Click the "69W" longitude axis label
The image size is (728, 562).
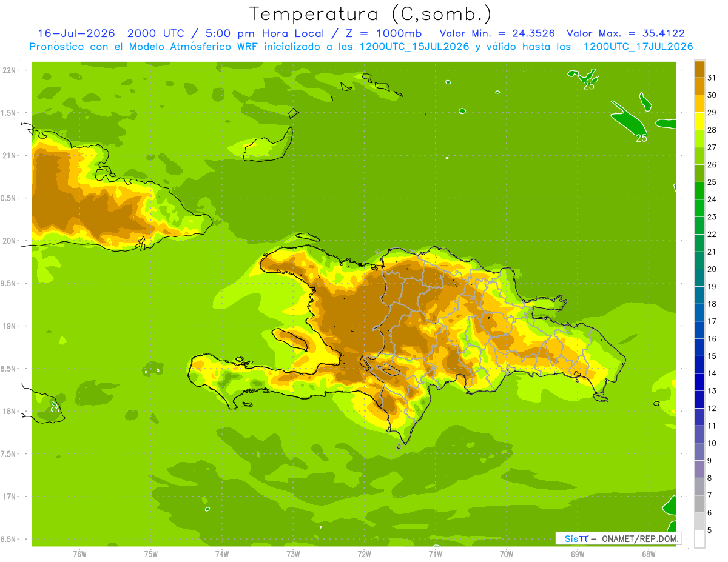point(577,554)
